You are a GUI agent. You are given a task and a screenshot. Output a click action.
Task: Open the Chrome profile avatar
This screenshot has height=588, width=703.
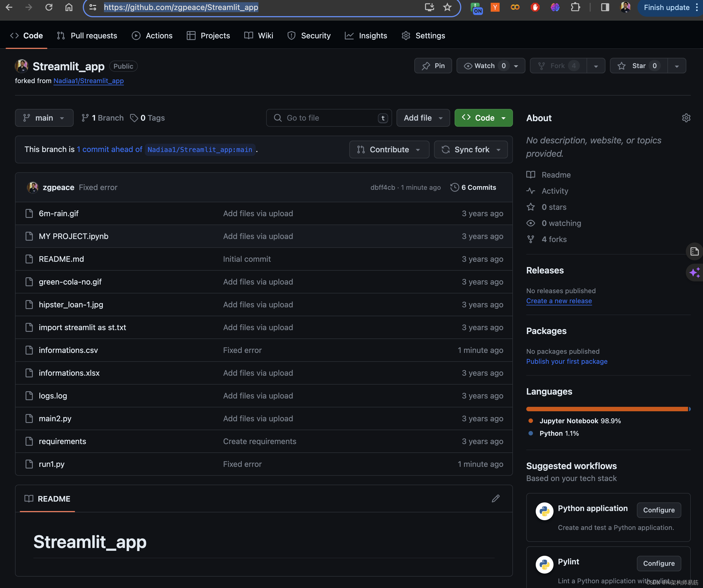pos(625,7)
